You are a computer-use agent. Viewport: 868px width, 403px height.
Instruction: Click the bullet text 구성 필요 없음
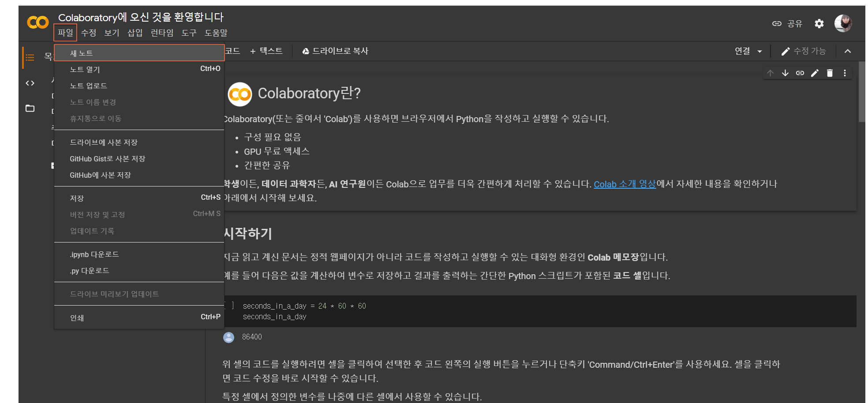click(x=272, y=138)
